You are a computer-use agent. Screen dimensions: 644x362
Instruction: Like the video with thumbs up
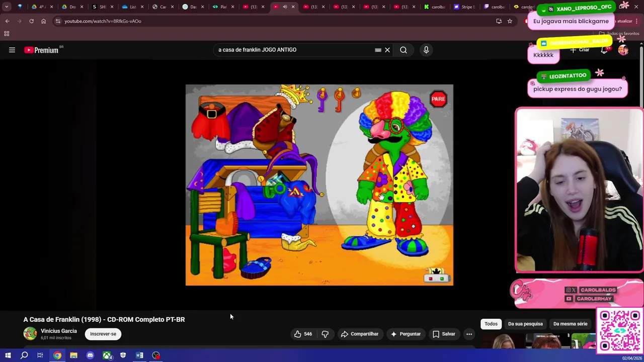303,334
